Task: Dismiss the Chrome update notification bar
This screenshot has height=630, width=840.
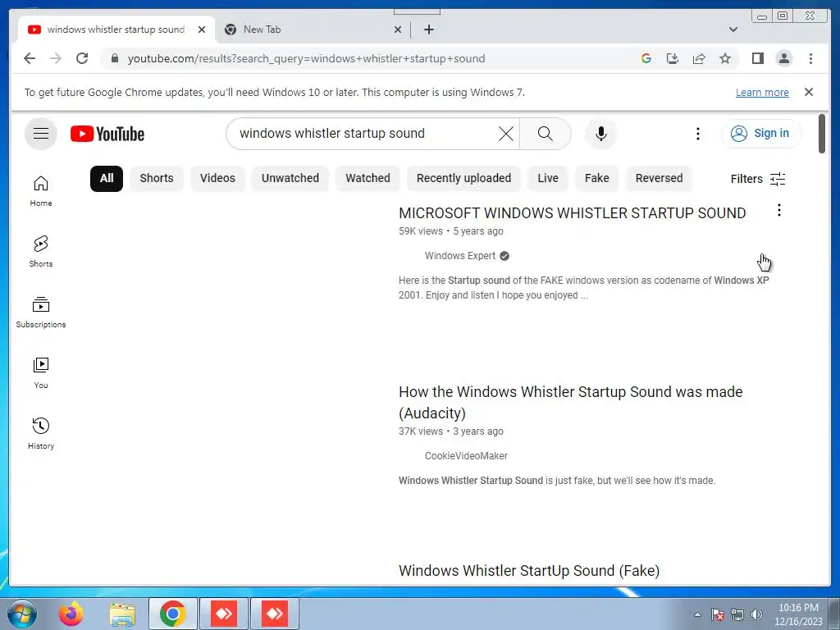Action: click(809, 92)
